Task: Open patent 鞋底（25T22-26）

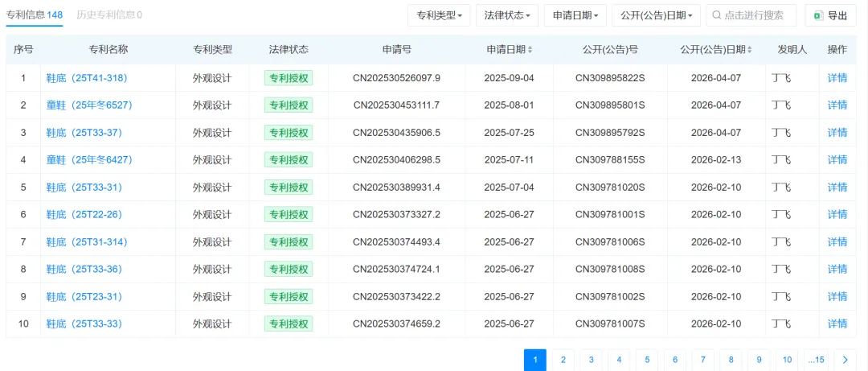Action: [84, 215]
